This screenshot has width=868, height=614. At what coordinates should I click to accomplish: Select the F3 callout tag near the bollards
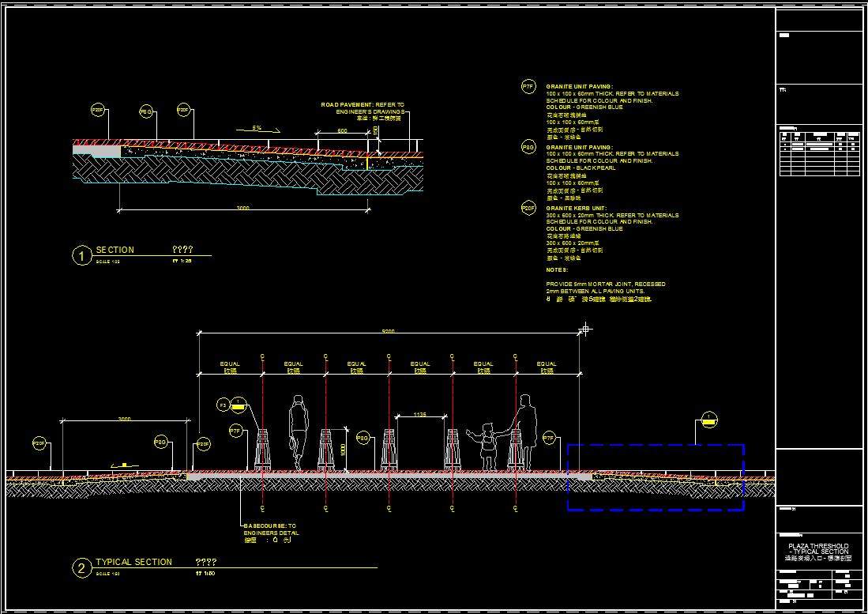pyautogui.click(x=224, y=405)
